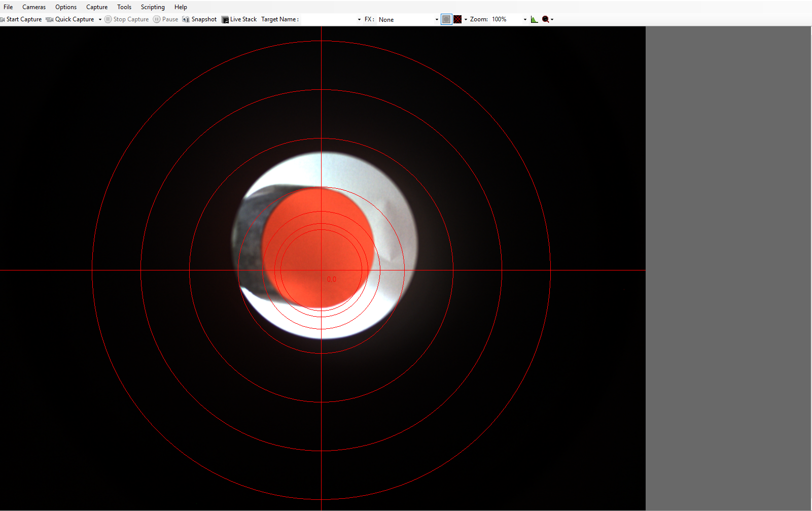Open the Live Stack tool
Viewport: 812px width, 511px height.
[x=239, y=19]
